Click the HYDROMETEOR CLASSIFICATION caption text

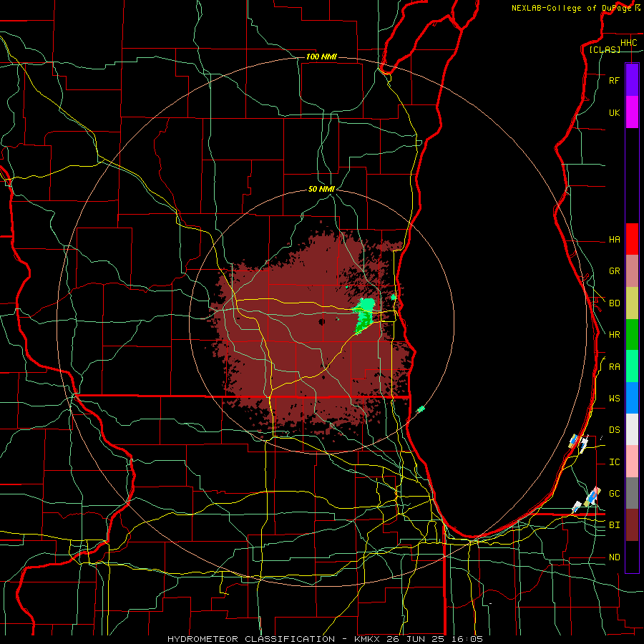point(251,639)
